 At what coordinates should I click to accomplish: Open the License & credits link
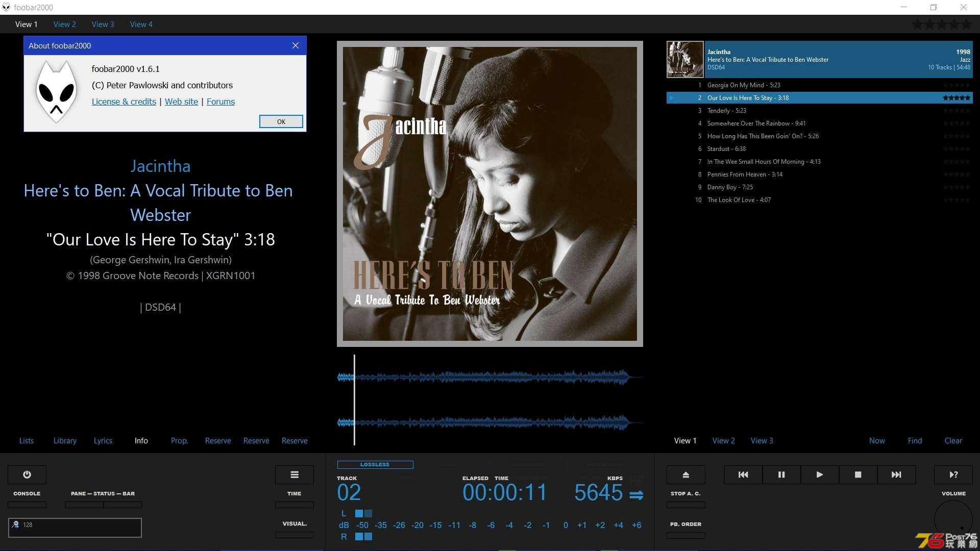pos(124,102)
